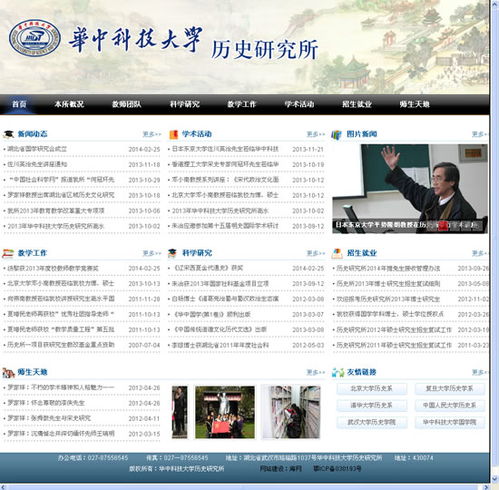Open the 华中科技大学国学院 link button
The width and height of the screenshot is (499, 490).
tap(449, 422)
